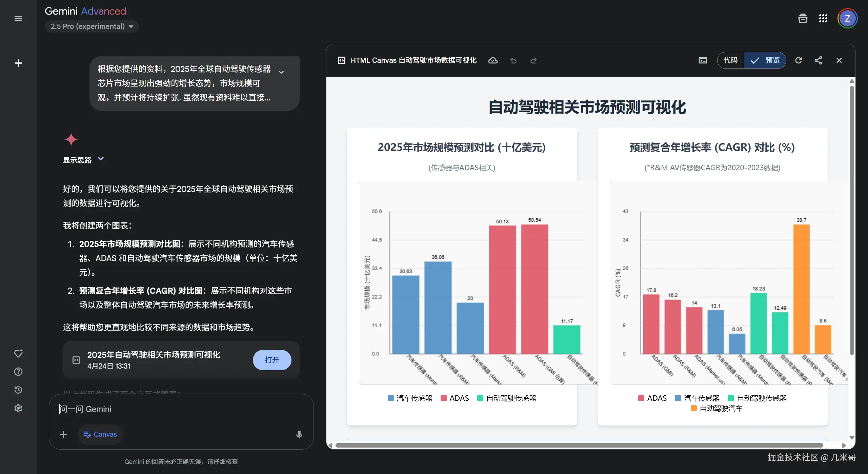Refresh the canvas preview
The width and height of the screenshot is (868, 474).
[799, 60]
